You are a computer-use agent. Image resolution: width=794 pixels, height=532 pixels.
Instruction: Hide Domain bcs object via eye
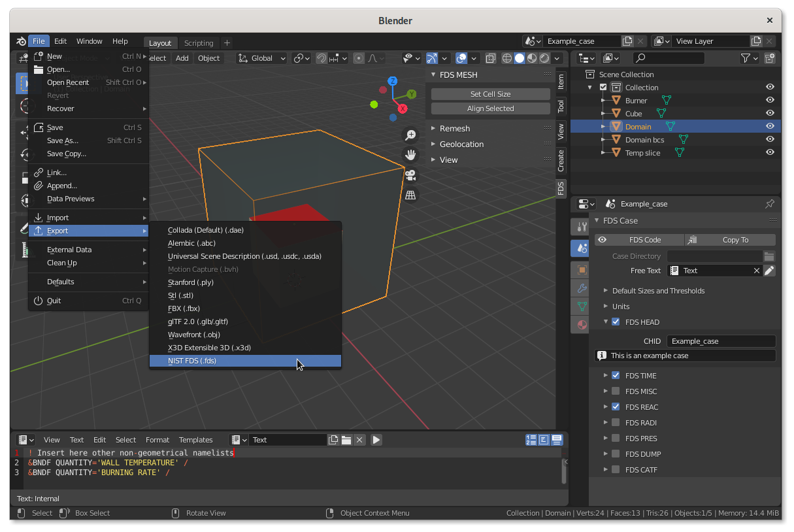pos(770,139)
